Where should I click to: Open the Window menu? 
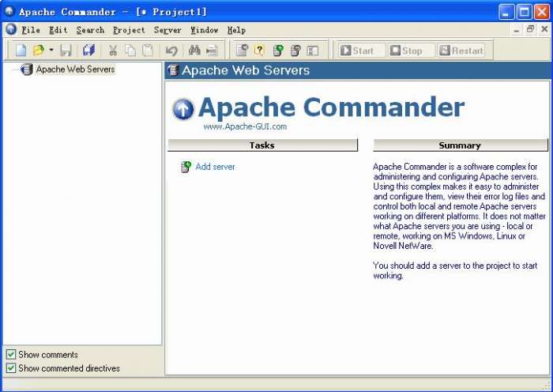[205, 30]
